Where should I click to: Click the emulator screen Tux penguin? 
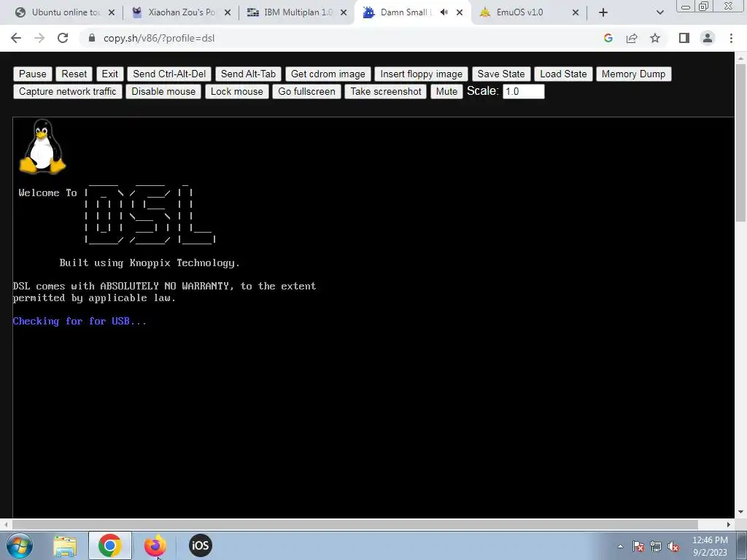coord(42,146)
